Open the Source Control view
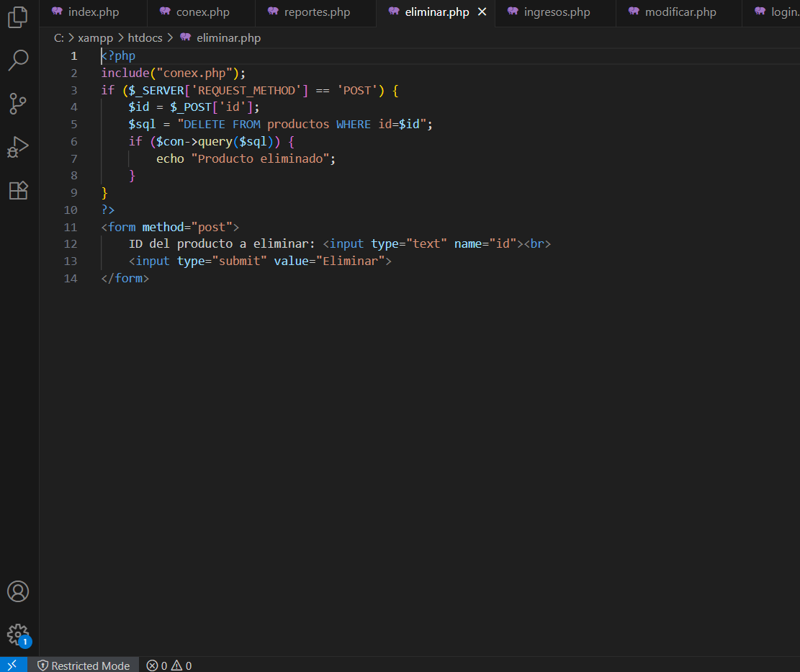 point(18,104)
